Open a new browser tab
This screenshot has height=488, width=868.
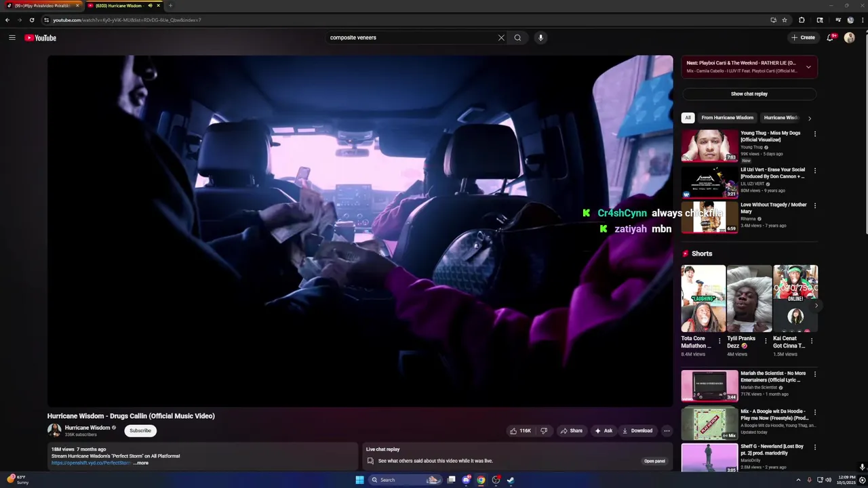click(x=170, y=5)
